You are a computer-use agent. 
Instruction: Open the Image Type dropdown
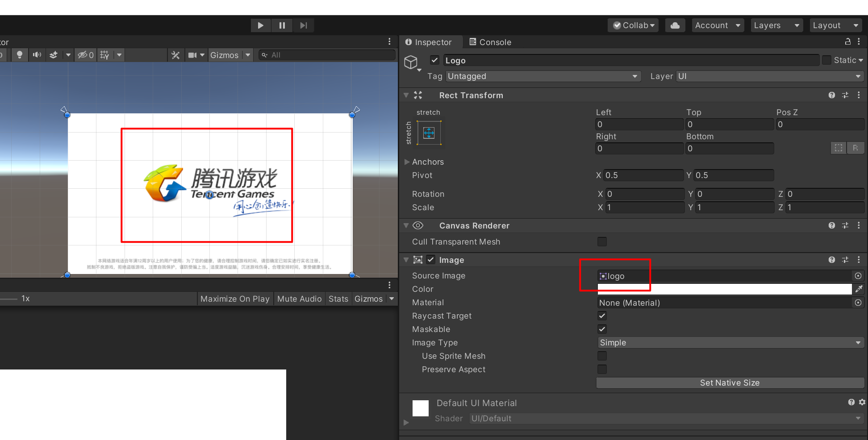coord(730,343)
